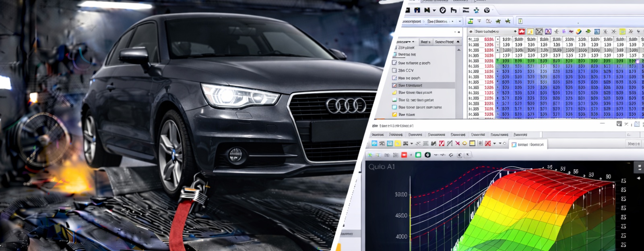Click the '45:00' axis label on the chart
This screenshot has height=251, width=644.
pos(401,216)
